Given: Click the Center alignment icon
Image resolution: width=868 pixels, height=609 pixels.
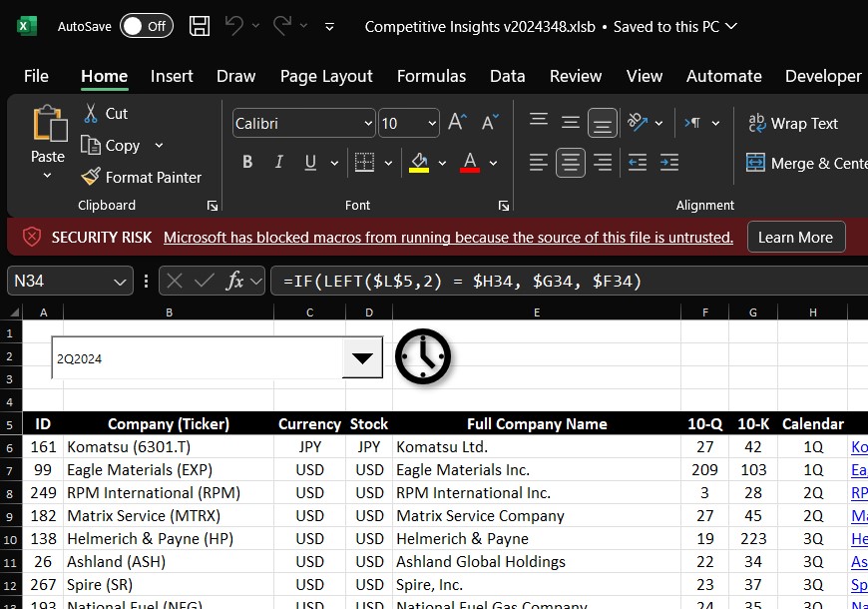Looking at the screenshot, I should [x=571, y=163].
